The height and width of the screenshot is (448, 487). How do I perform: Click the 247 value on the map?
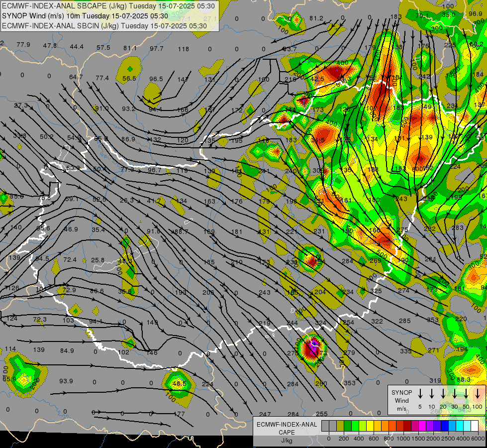pyautogui.click(x=265, y=414)
